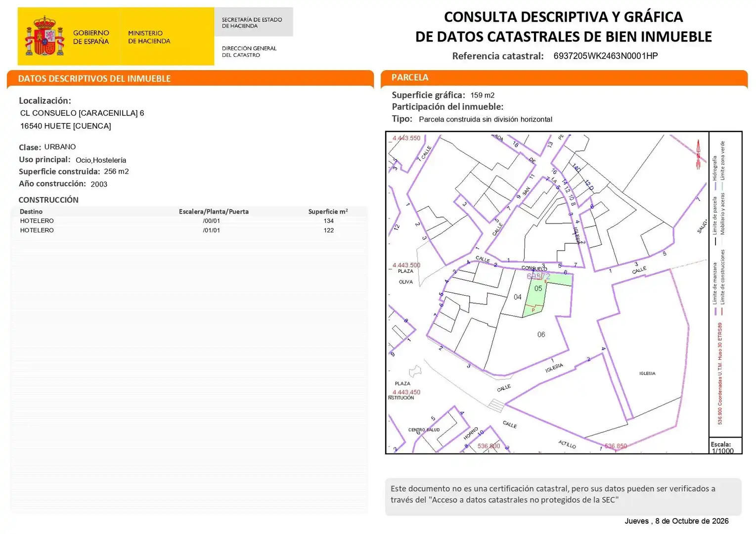Screen dimensions: 756x534
Task: Click the CENTRO SALUD label on the map
Action: pos(424,430)
